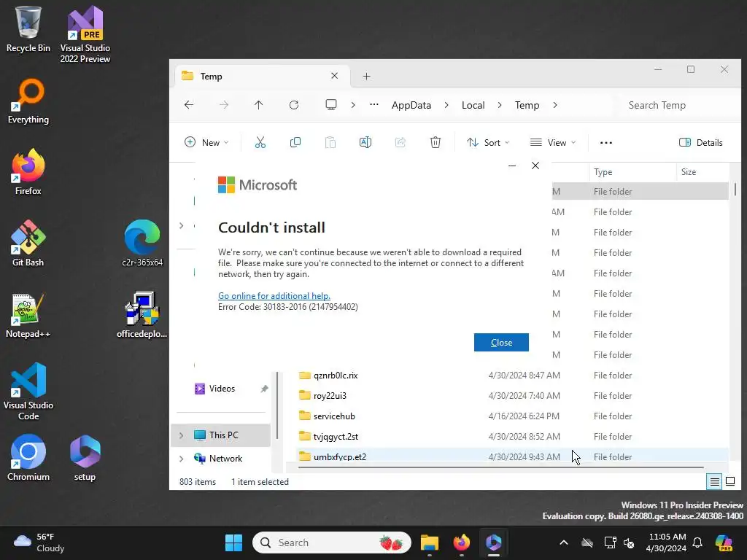
Task: Open the New item dropdown
Action: pos(206,142)
